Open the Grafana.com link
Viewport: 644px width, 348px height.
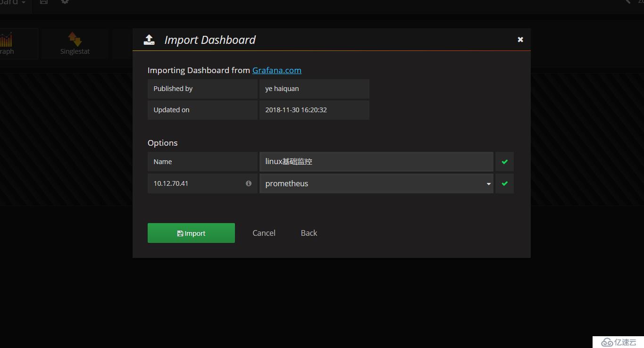pyautogui.click(x=277, y=70)
